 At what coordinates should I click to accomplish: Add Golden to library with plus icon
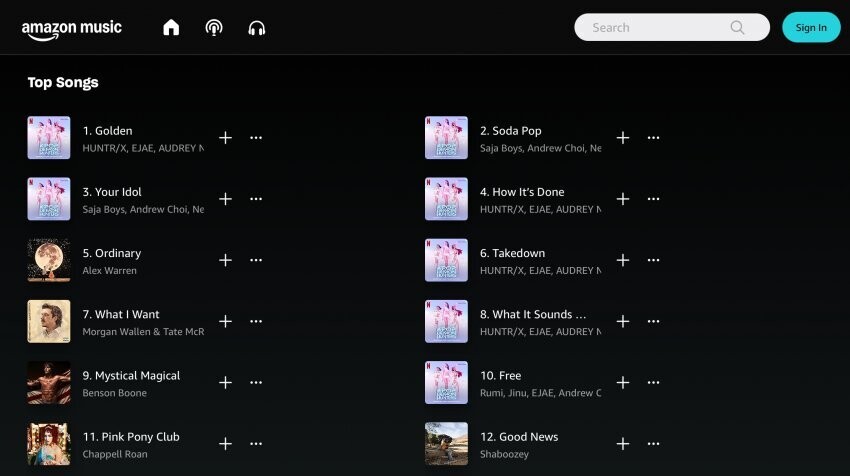click(226, 138)
